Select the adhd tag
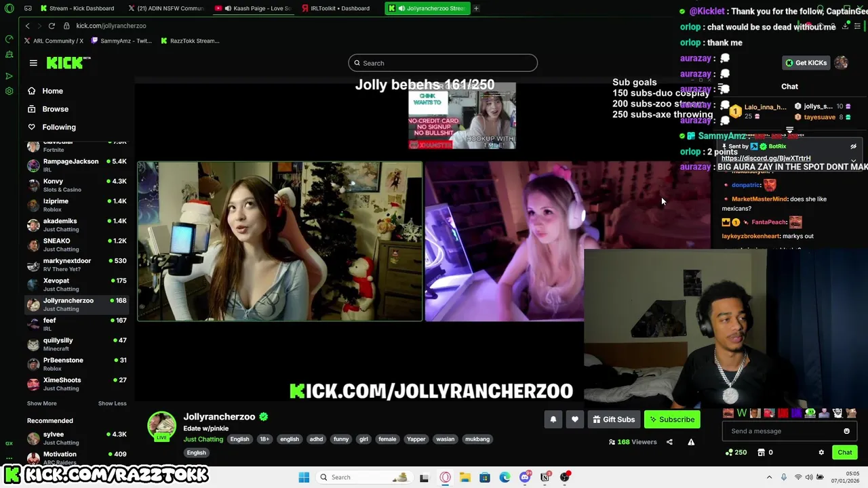 click(316, 439)
